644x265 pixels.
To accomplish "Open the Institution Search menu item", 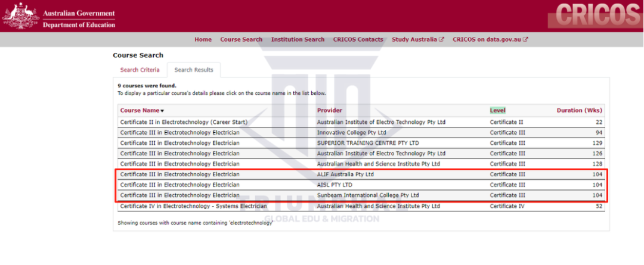I will (x=298, y=39).
